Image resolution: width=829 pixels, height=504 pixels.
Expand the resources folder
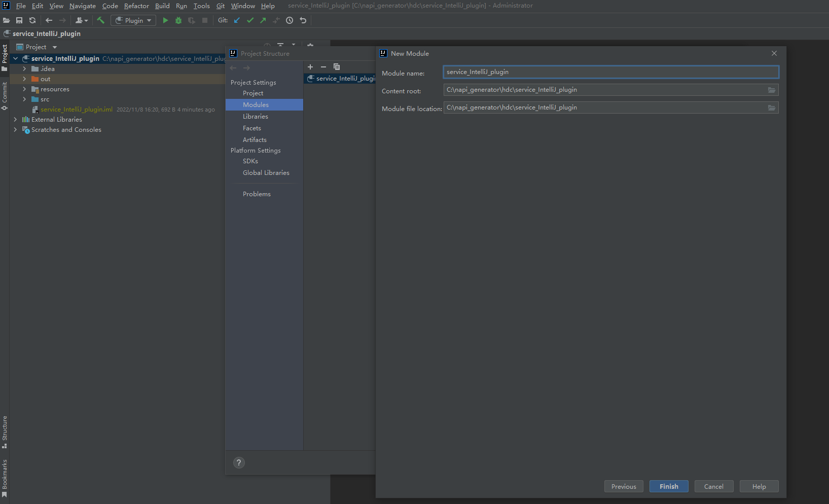[x=24, y=89]
